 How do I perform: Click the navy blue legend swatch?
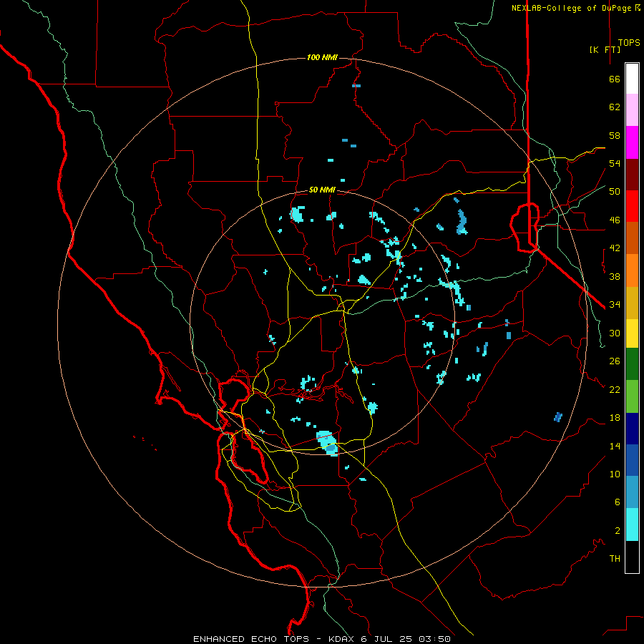[632, 429]
